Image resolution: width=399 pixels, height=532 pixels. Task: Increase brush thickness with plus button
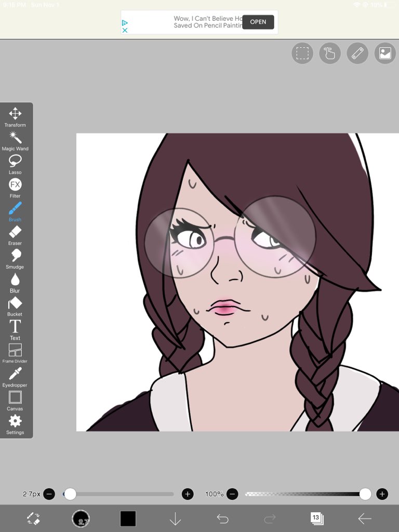pos(188,494)
